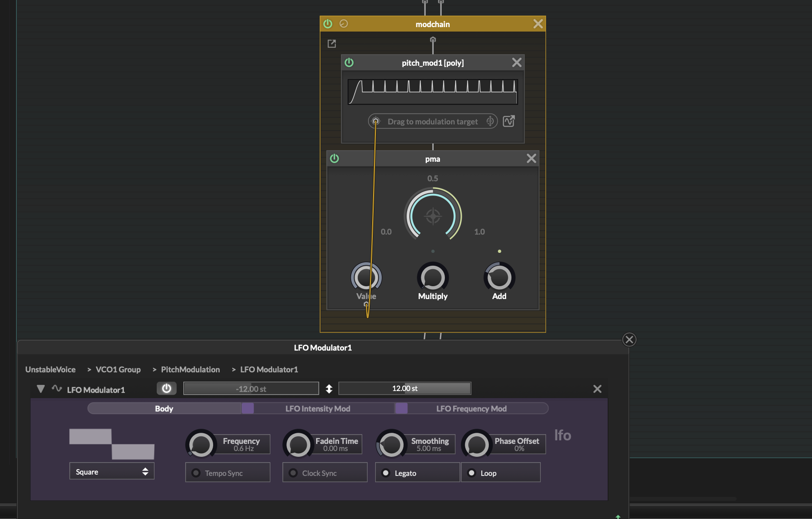The height and width of the screenshot is (519, 812).
Task: Click the pma Add knob
Action: [x=499, y=277]
